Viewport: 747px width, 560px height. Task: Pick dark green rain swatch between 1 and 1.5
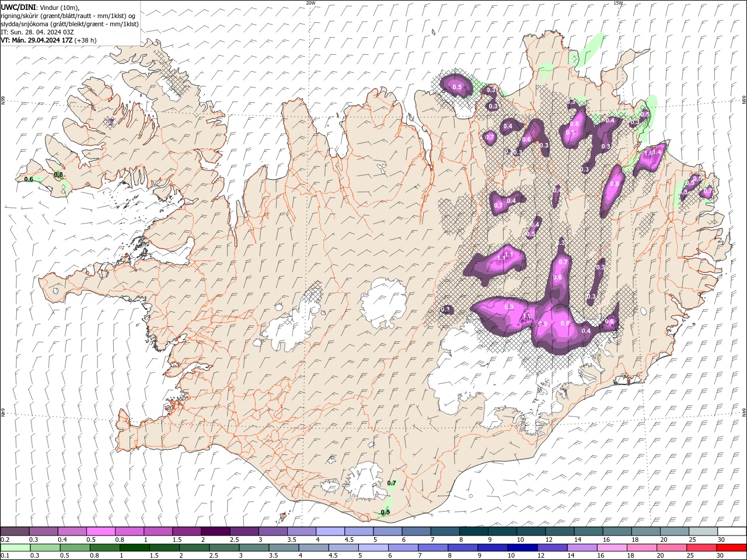coord(134,548)
